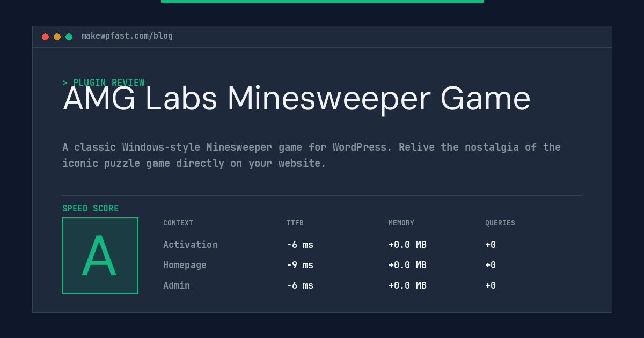Select the Admin row label
Viewport: 644px width, 338px height.
point(177,285)
